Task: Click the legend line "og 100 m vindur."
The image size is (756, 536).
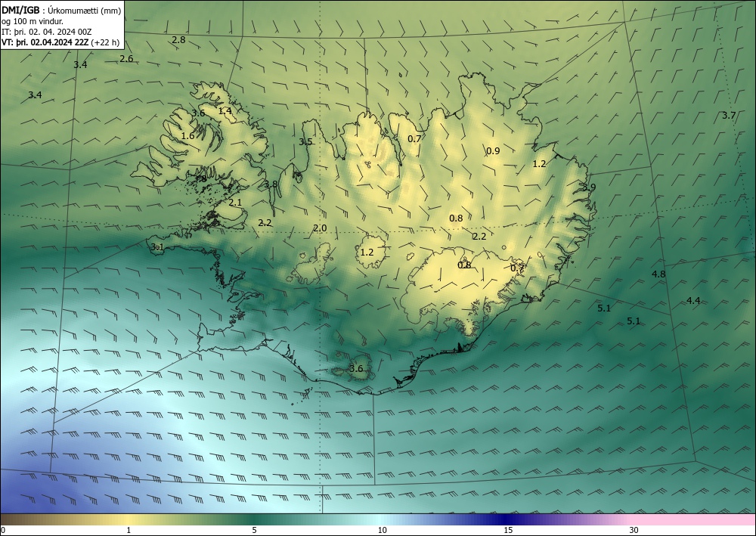Action: (33, 20)
